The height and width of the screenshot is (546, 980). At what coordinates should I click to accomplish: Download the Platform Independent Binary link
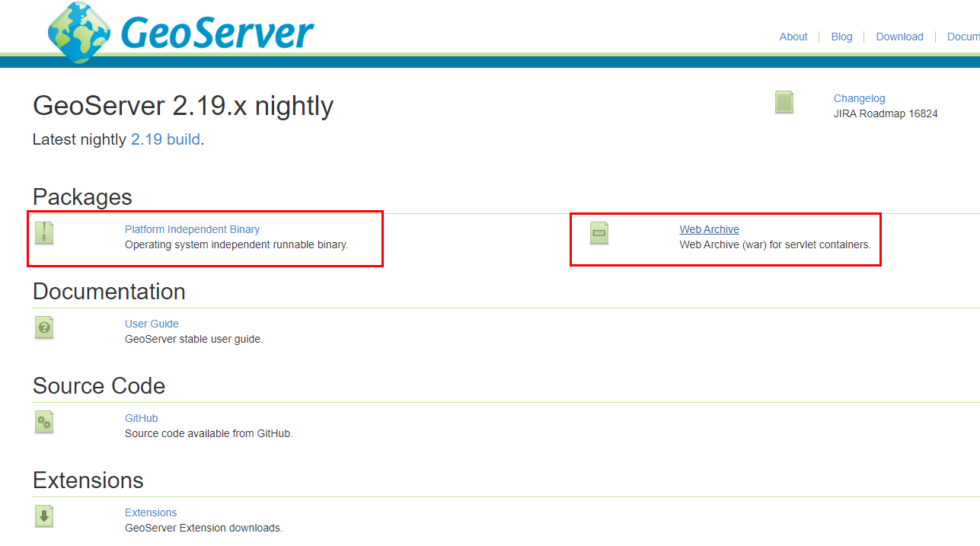(x=192, y=229)
